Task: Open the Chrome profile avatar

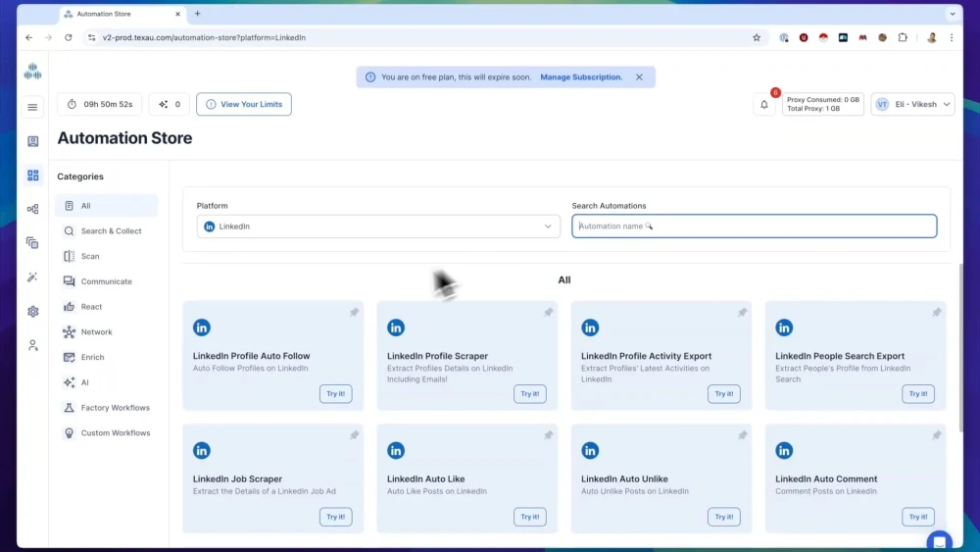Action: coord(931,37)
